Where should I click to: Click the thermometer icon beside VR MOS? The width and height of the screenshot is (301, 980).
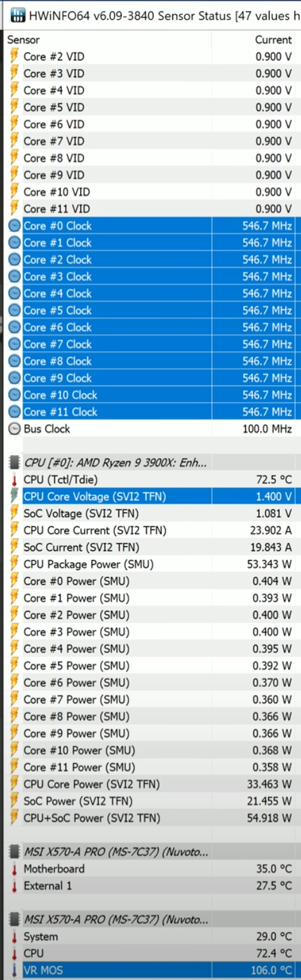click(14, 970)
